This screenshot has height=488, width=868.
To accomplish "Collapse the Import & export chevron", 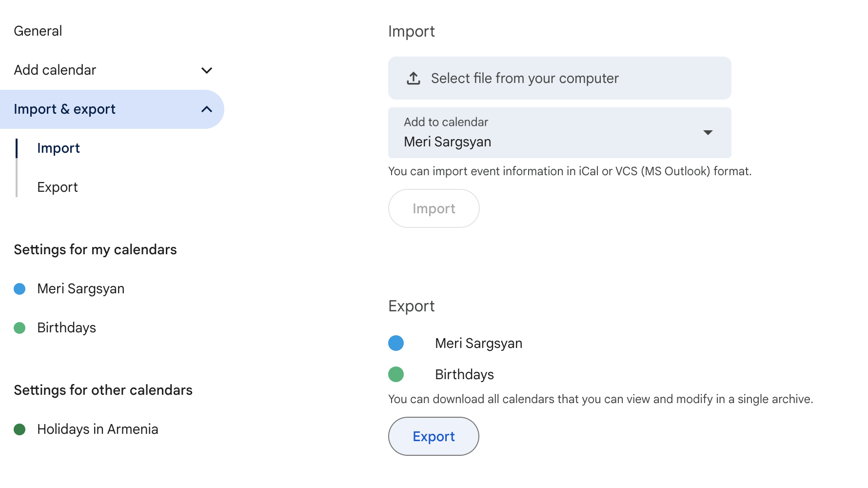I will click(207, 109).
